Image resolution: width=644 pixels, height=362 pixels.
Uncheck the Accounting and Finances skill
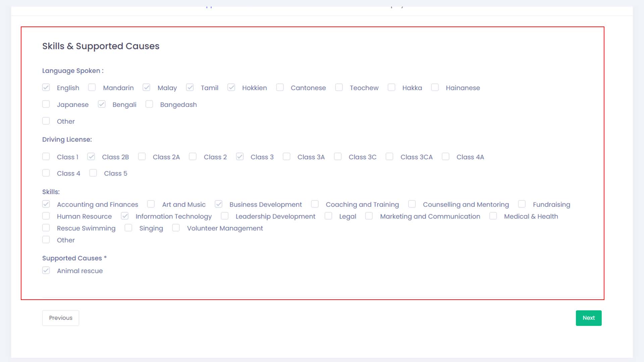tap(46, 204)
